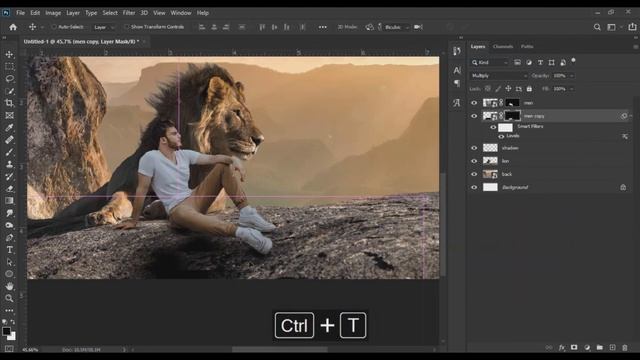
Task: Filter layers by type (T) icon
Action: pyautogui.click(x=540, y=62)
